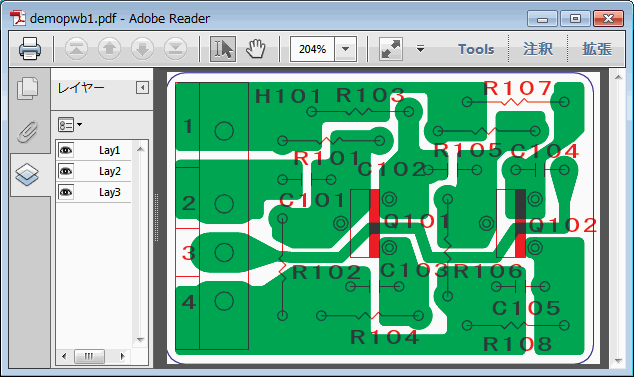Choose the text Select tool
Screen dimensions: 634x377
[223, 49]
